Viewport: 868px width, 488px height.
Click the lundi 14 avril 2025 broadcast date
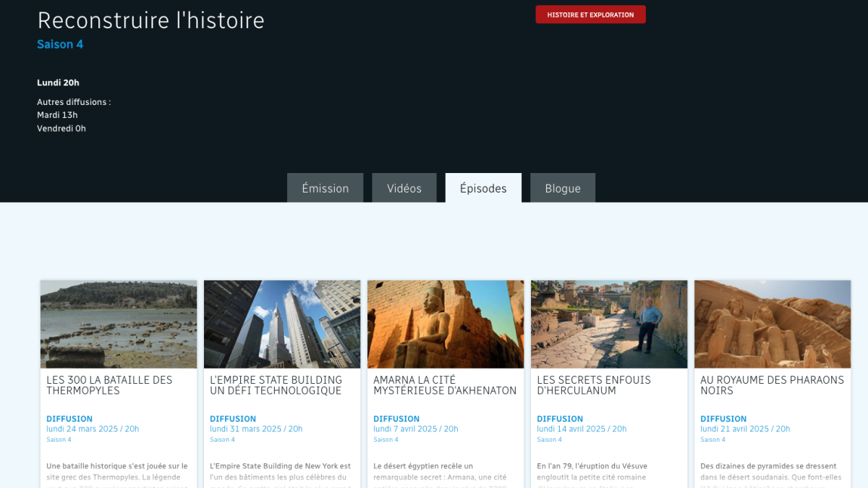point(582,429)
